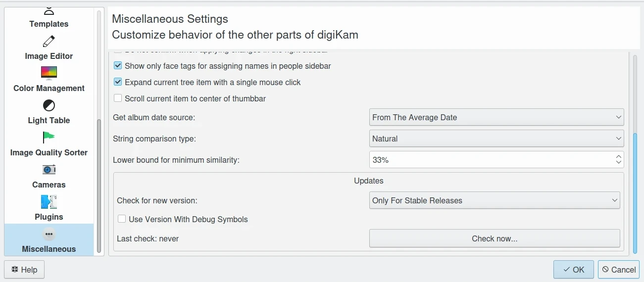Screen dimensions: 644x282
Task: Select the Light Table contrast icon
Action: (x=49, y=105)
